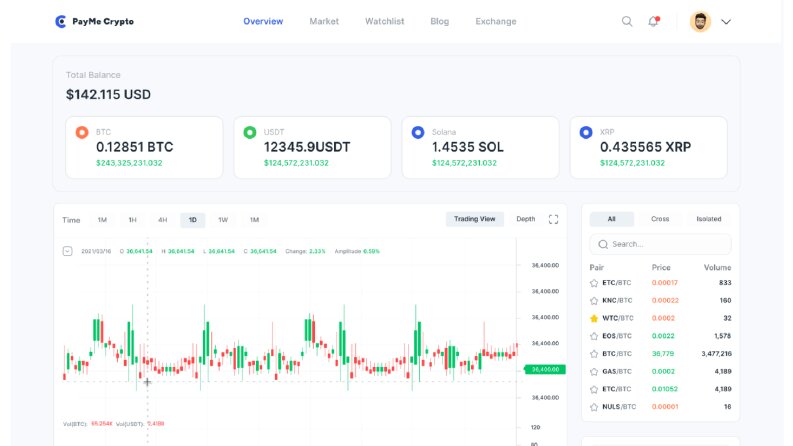Click the pair Search input field
The height and width of the screenshot is (446, 793).
point(660,244)
